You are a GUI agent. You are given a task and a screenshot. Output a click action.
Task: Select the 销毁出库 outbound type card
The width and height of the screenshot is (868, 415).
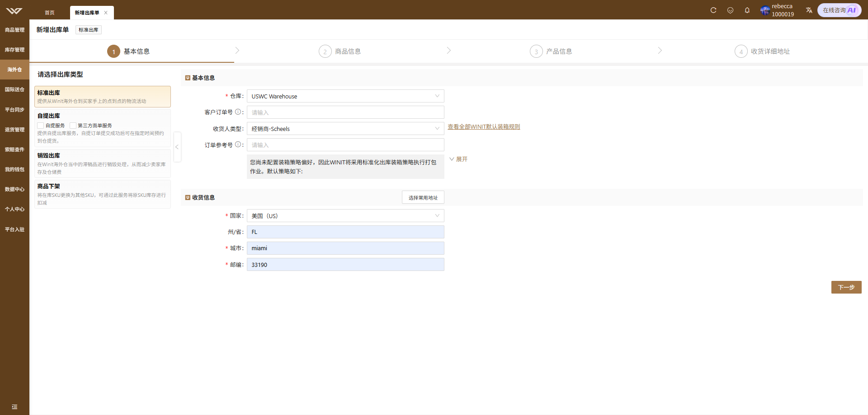pos(103,163)
